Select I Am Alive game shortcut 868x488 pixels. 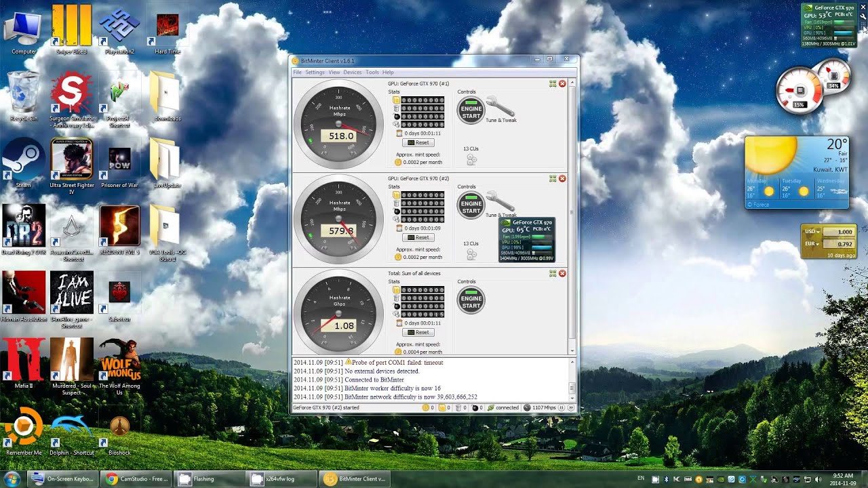72,300
